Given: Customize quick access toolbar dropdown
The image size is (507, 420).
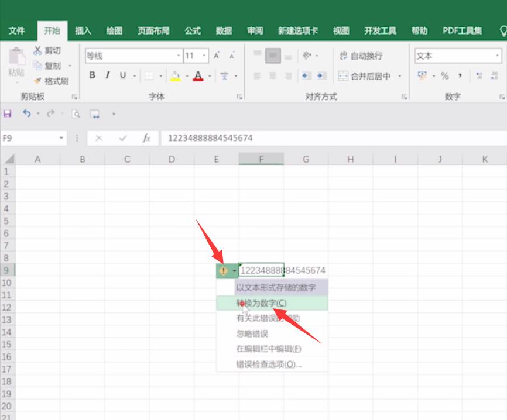Looking at the screenshot, I should (114, 113).
